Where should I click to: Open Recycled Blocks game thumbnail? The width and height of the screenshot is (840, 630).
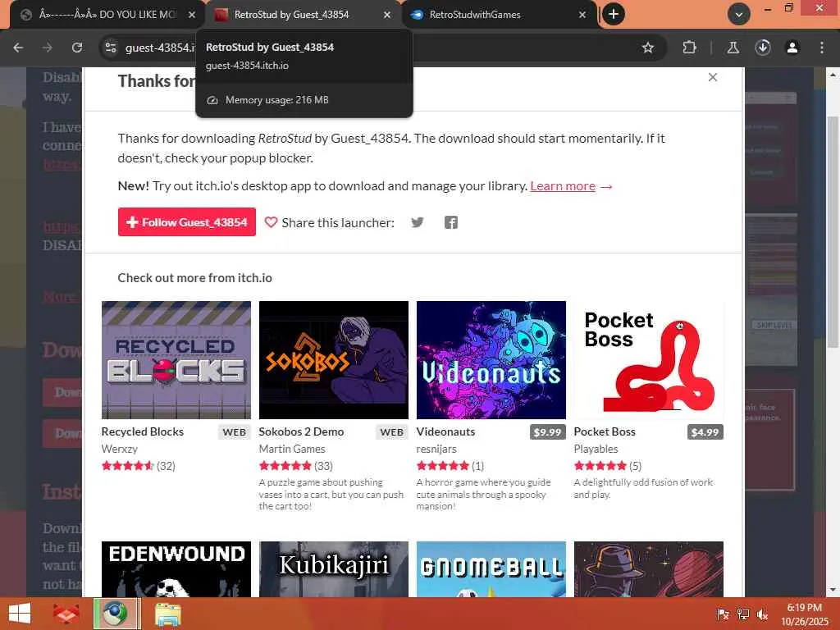coord(176,360)
